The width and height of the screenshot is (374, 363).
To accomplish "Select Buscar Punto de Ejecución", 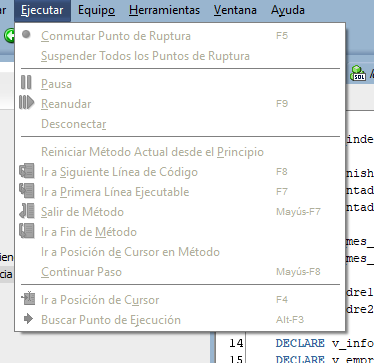I will click(180, 320).
